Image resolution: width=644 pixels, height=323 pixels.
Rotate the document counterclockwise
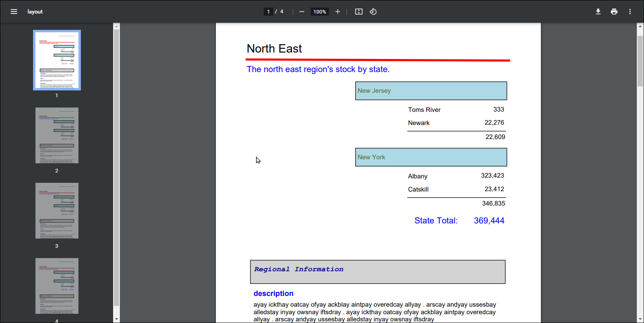click(x=373, y=12)
